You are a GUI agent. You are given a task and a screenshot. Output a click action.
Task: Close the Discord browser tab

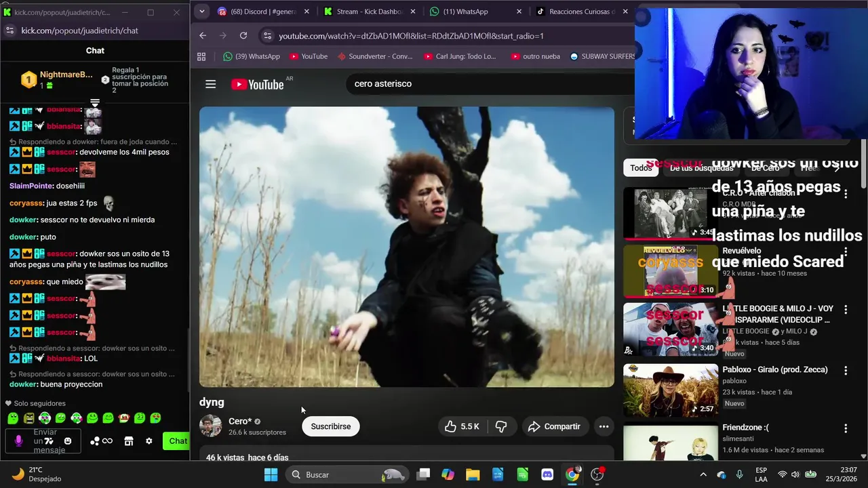(307, 12)
